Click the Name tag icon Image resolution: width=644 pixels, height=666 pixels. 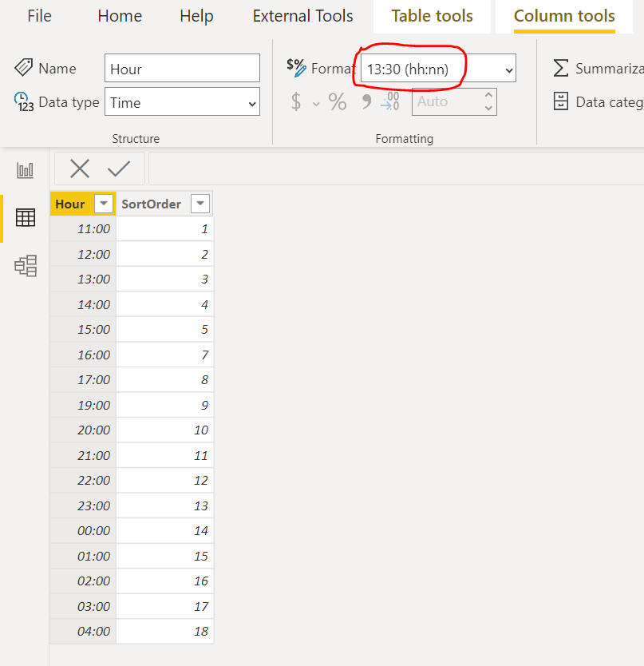(x=23, y=68)
